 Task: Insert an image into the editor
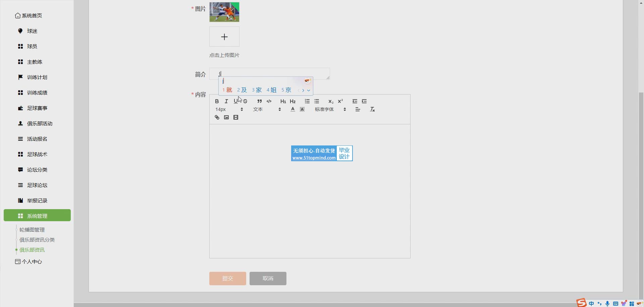coord(226,117)
